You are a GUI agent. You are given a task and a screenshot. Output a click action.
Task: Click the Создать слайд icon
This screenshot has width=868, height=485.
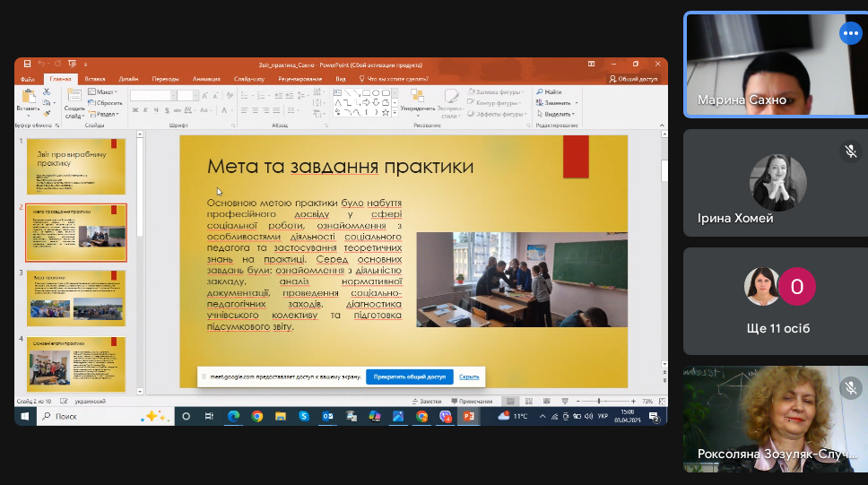pyautogui.click(x=74, y=97)
